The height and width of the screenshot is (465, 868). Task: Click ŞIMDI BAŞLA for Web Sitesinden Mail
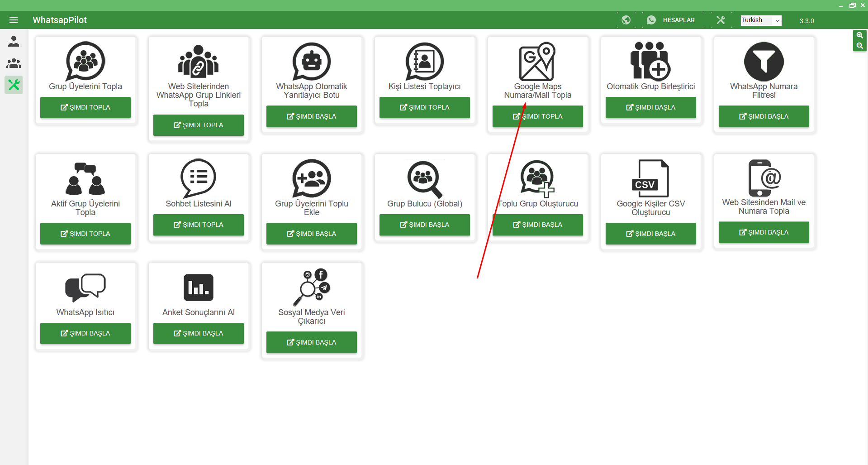coord(764,232)
